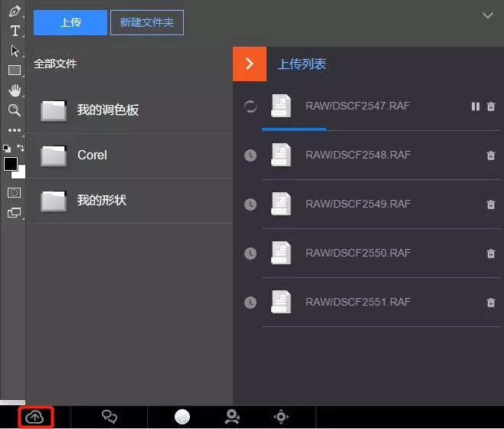This screenshot has width=504, height=429.
Task: Select the Pen tool
Action: 15,11
